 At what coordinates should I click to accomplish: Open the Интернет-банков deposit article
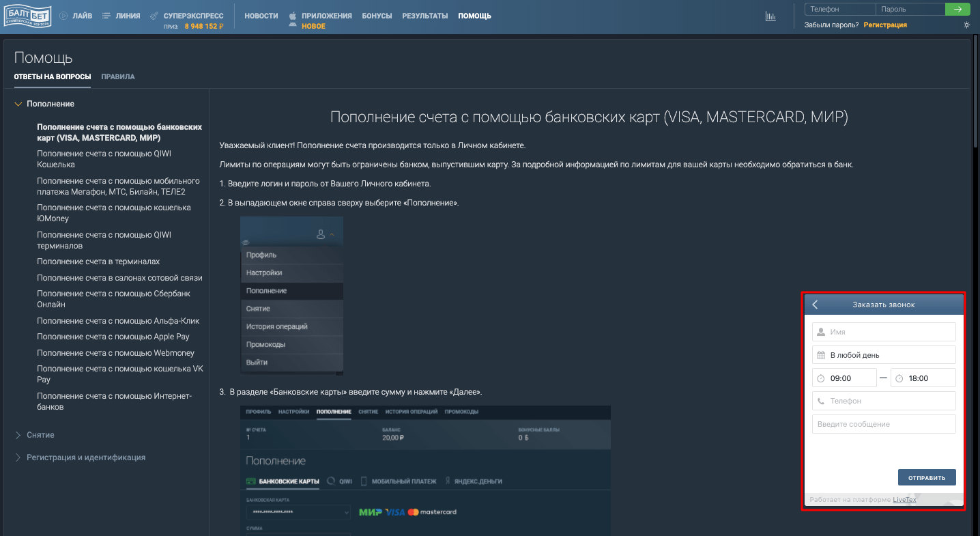115,401
